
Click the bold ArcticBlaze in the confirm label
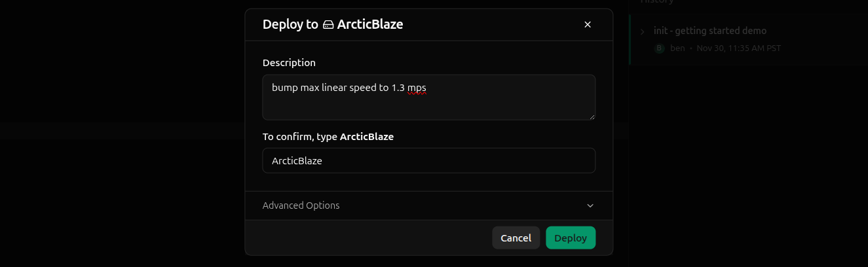click(366, 137)
